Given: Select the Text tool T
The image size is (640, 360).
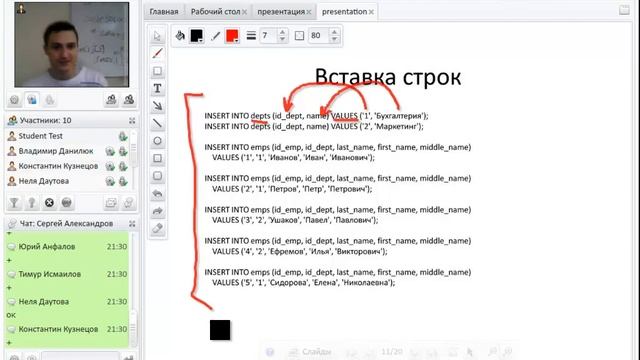Looking at the screenshot, I should coord(157,88).
